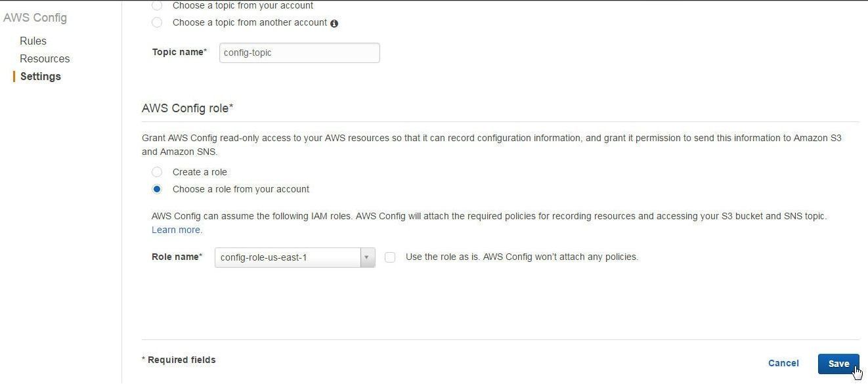The width and height of the screenshot is (868, 384).
Task: Select the 'Create a role' radio button
Action: pos(157,172)
